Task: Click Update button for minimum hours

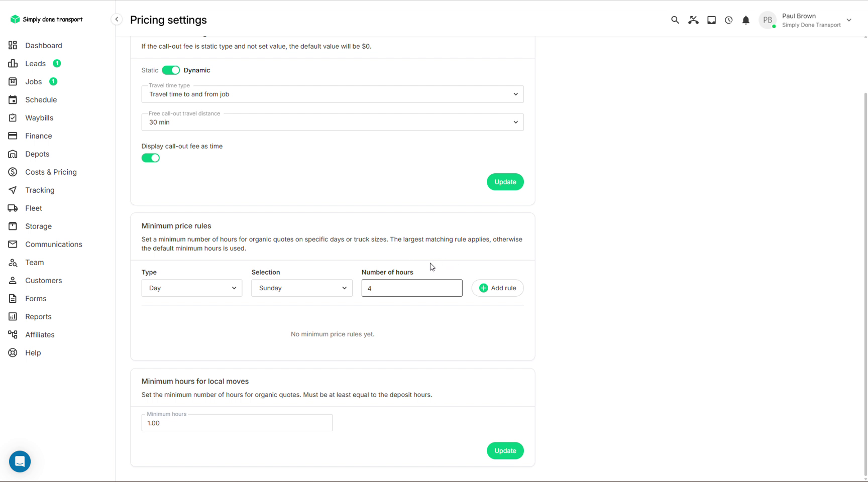Action: coord(505,450)
